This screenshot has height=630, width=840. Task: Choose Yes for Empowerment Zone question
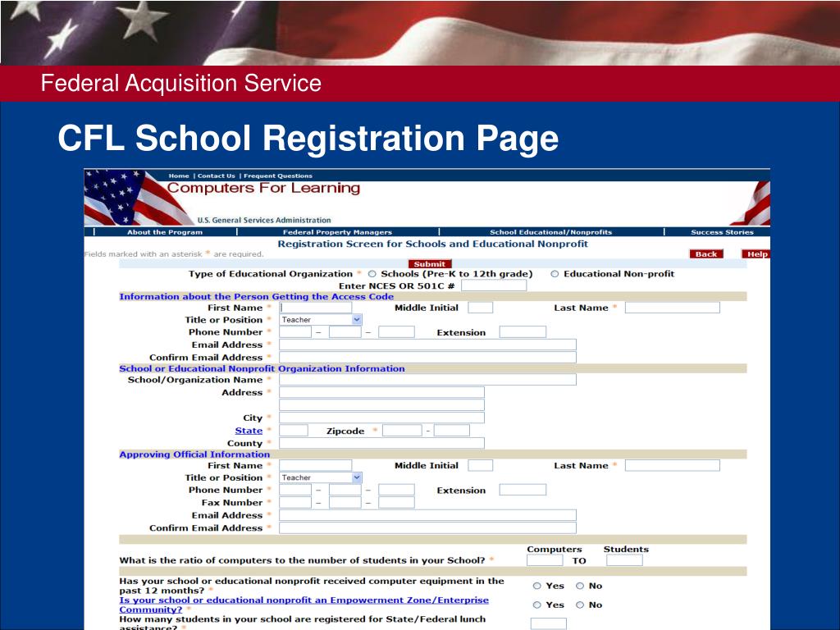tap(536, 605)
